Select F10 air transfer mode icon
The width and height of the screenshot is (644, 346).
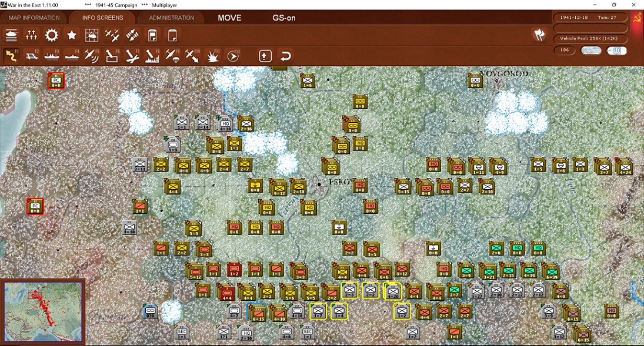pyautogui.click(x=192, y=56)
